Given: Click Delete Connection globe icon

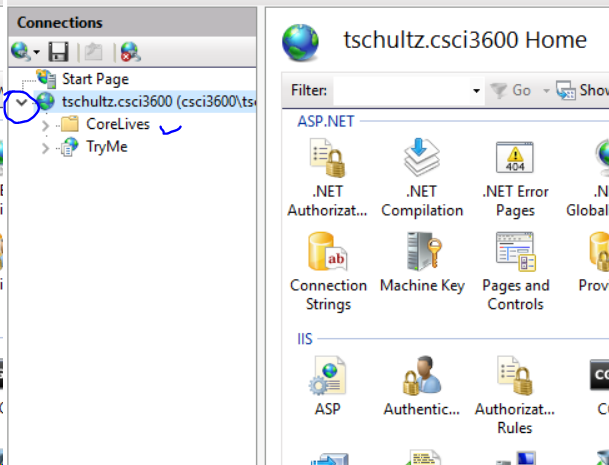Looking at the screenshot, I should pos(130,52).
